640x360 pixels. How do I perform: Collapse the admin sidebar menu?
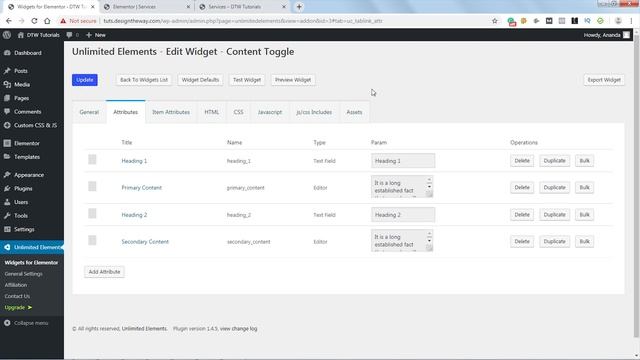27,323
